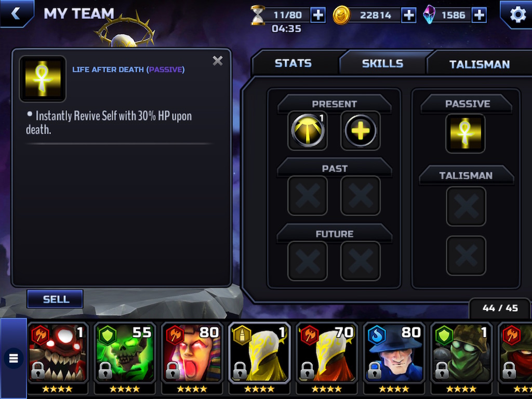Go back using the top-left arrow
The width and height of the screenshot is (532, 399).
pyautogui.click(x=16, y=14)
